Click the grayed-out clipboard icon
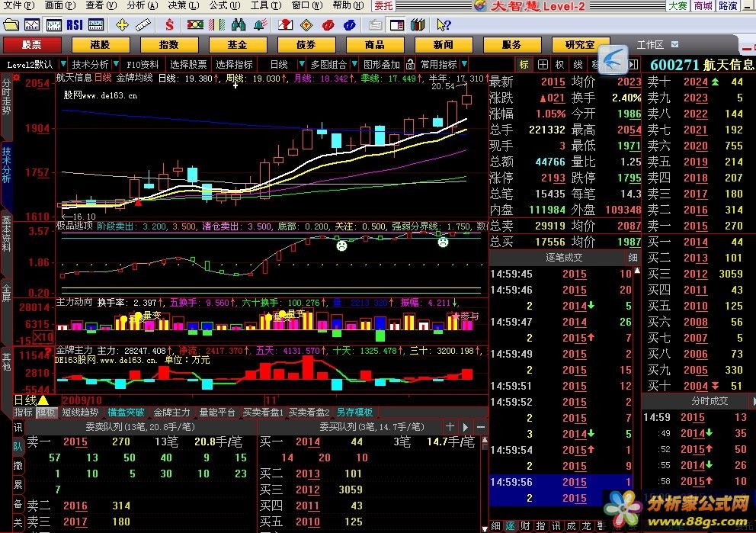The height and width of the screenshot is (533, 756). 375,24
